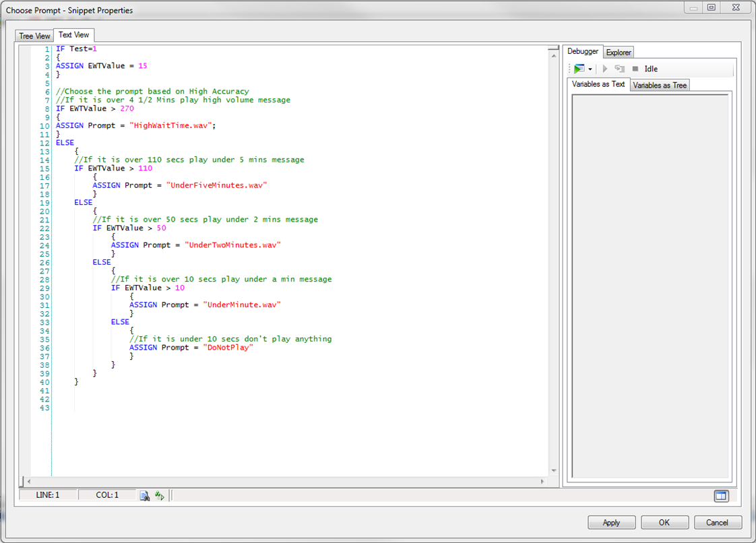Click the document search icon in the status bar
Image resolution: width=756 pixels, height=543 pixels.
[144, 496]
